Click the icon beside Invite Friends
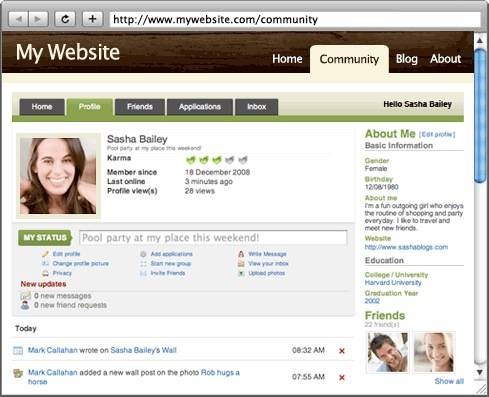This screenshot has height=397, width=489. pyautogui.click(x=143, y=273)
